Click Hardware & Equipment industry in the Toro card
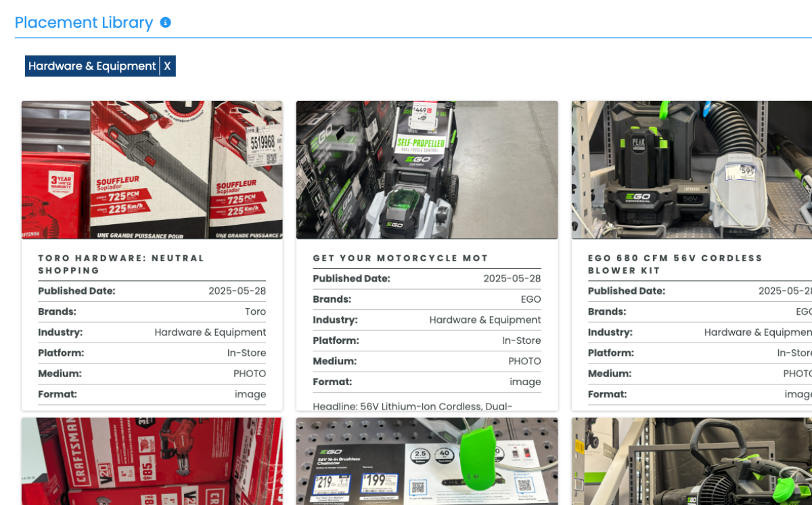The image size is (812, 505). pyautogui.click(x=210, y=332)
